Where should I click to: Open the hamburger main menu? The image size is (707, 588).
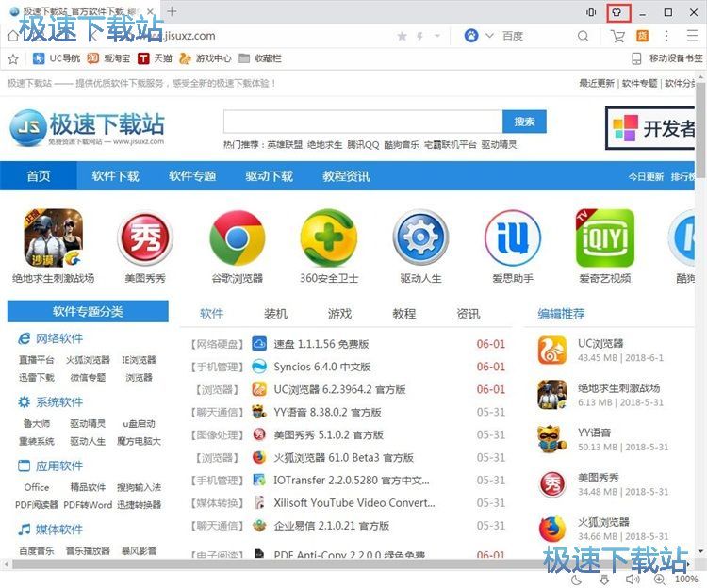[692, 36]
